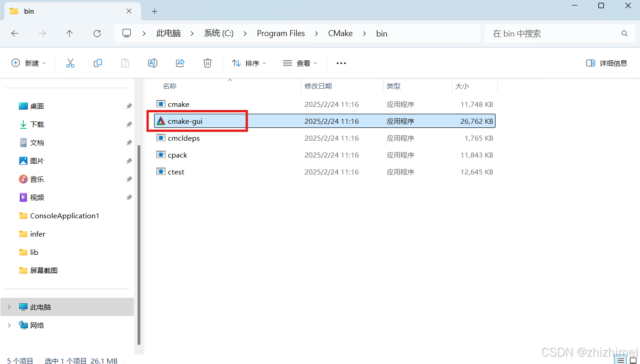Click the bin breadcrumb
This screenshot has height=364, width=640.
[x=382, y=33]
